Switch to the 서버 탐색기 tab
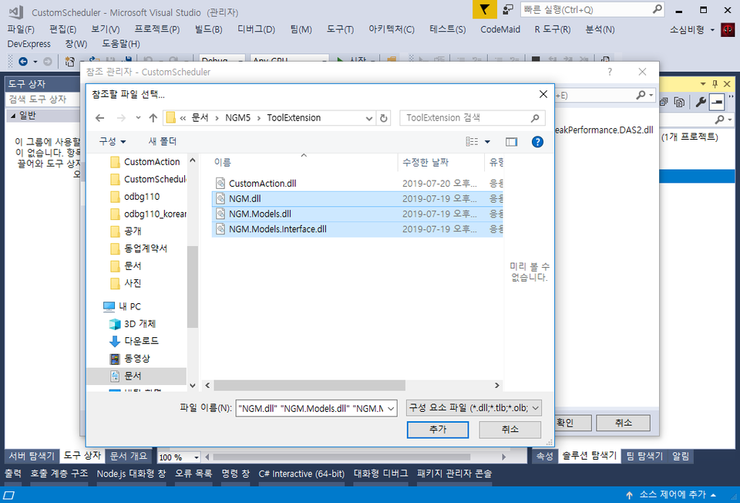This screenshot has width=740, height=503. click(32, 456)
